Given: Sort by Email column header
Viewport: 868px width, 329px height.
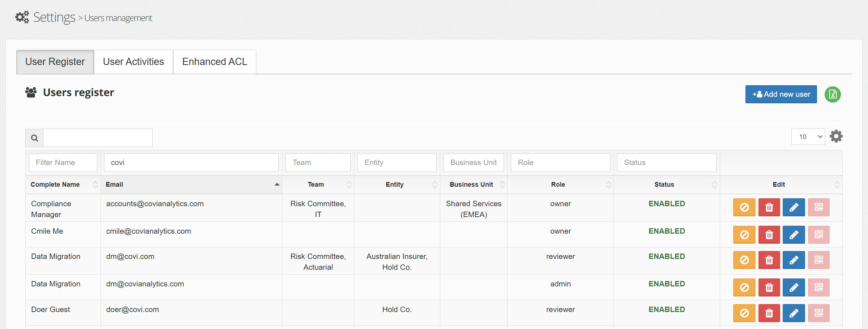Looking at the screenshot, I should click(191, 185).
